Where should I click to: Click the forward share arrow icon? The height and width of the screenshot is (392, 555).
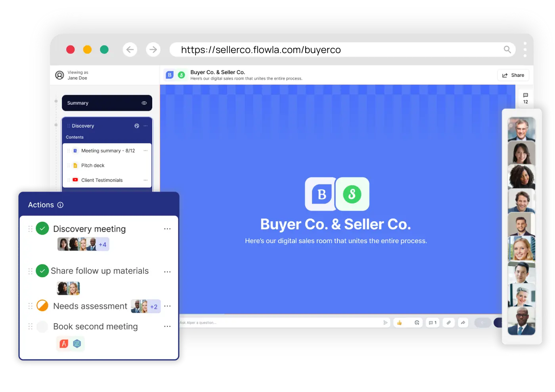(463, 323)
